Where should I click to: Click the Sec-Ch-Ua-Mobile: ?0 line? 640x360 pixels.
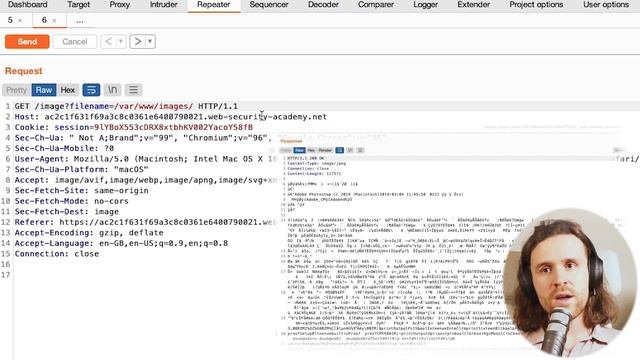pos(64,149)
